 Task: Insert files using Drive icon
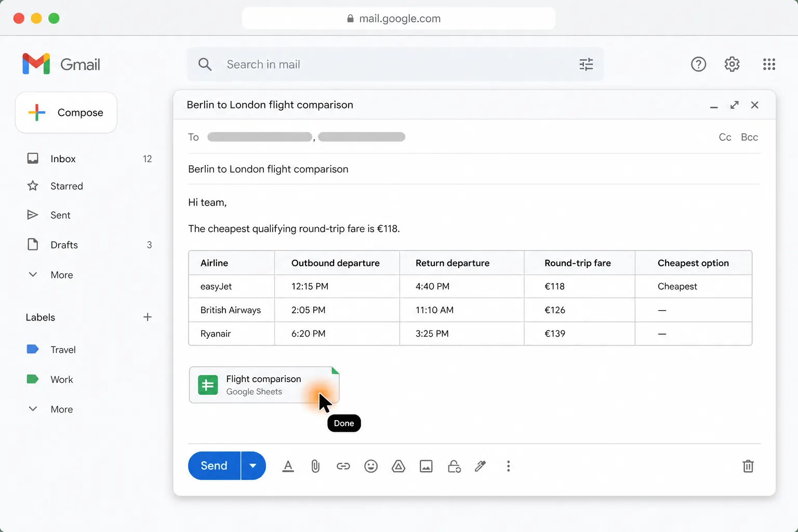tap(398, 466)
